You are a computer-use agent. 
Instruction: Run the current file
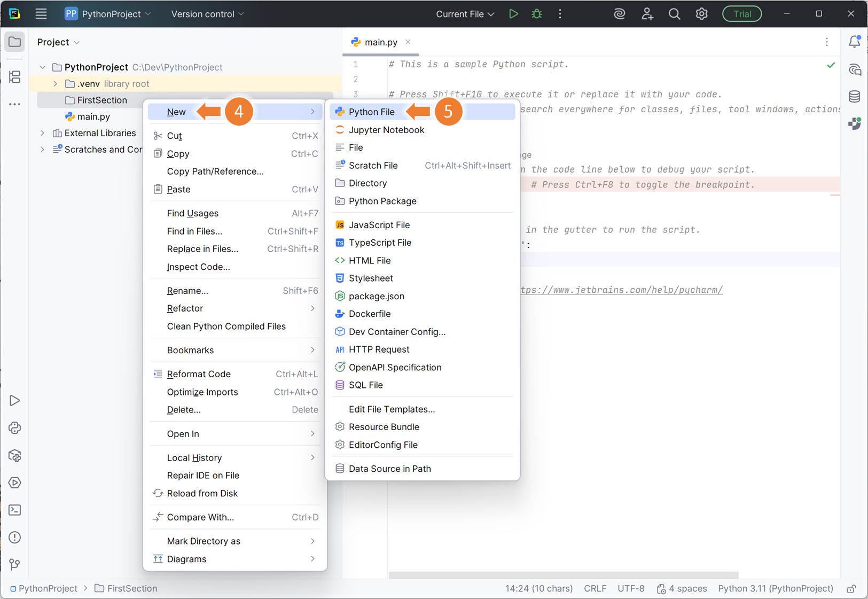513,14
